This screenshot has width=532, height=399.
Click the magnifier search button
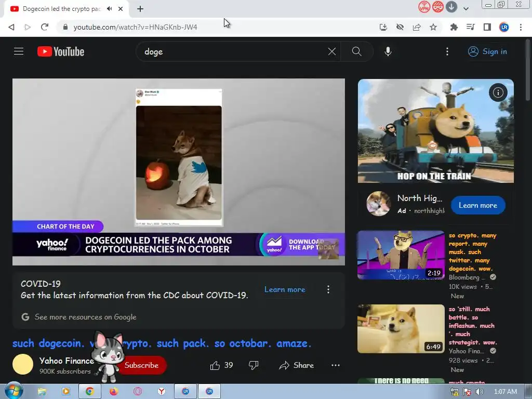click(356, 51)
